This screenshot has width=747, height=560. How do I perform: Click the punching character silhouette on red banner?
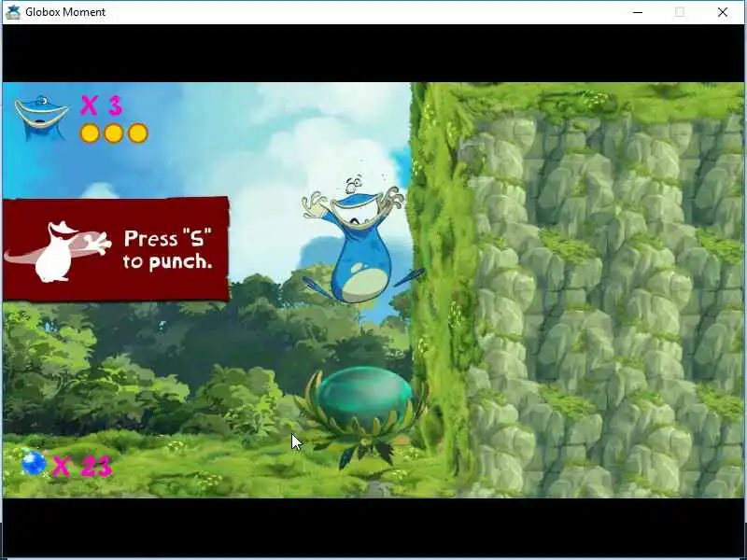coord(58,251)
